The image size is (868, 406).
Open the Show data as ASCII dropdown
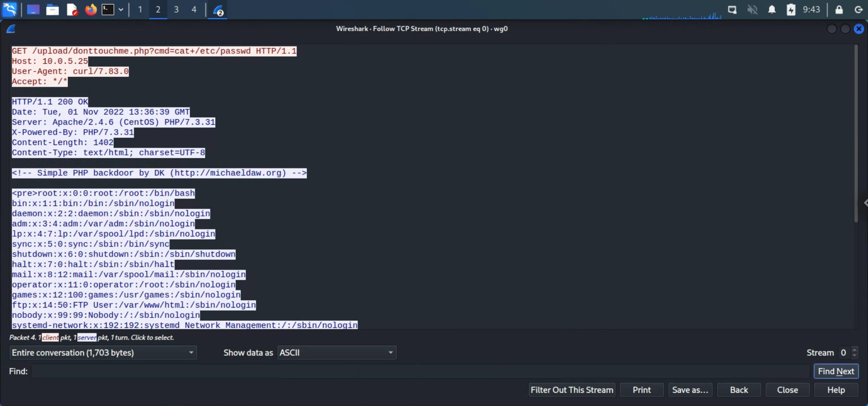(x=337, y=353)
